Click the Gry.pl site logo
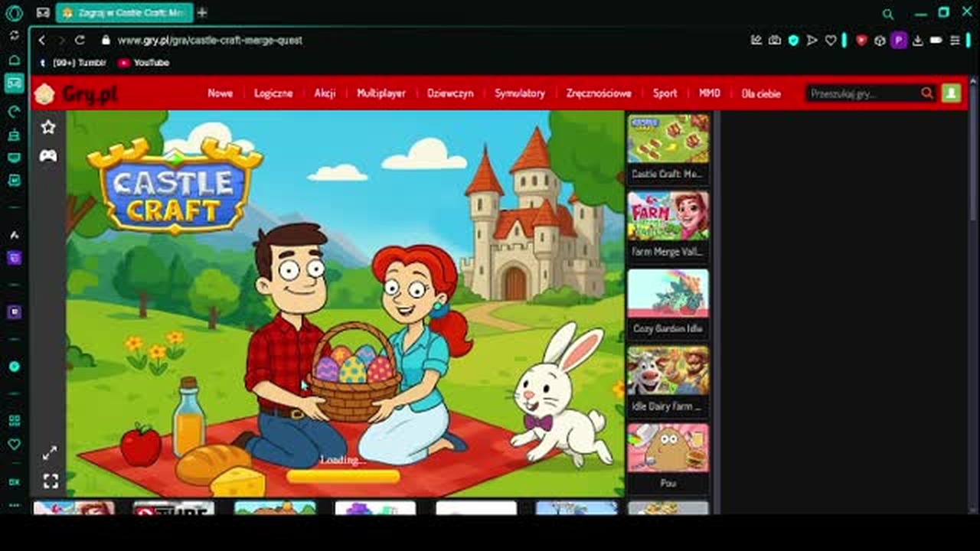Viewport: 980px width, 551px height. (x=76, y=94)
